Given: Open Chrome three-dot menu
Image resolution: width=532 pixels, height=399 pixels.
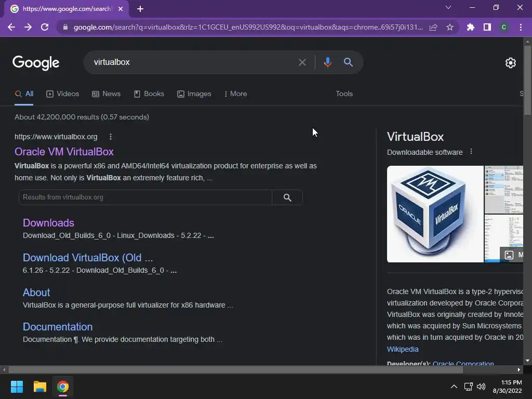Looking at the screenshot, I should coord(521,27).
